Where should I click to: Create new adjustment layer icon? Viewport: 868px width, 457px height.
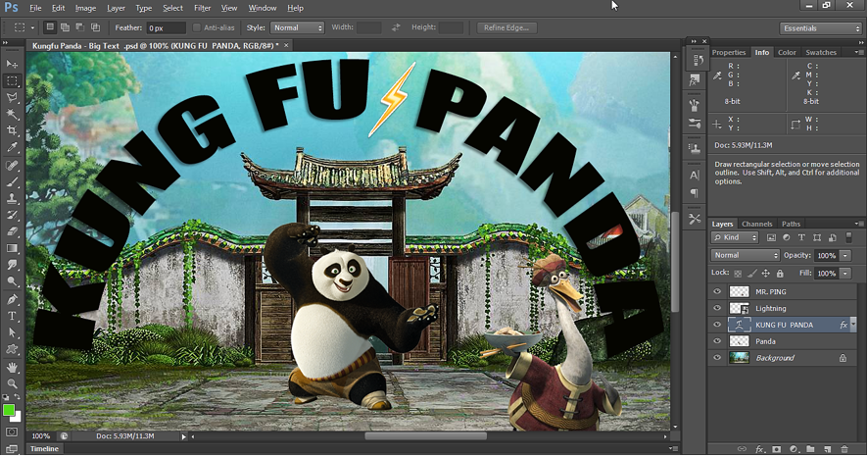coord(794,449)
